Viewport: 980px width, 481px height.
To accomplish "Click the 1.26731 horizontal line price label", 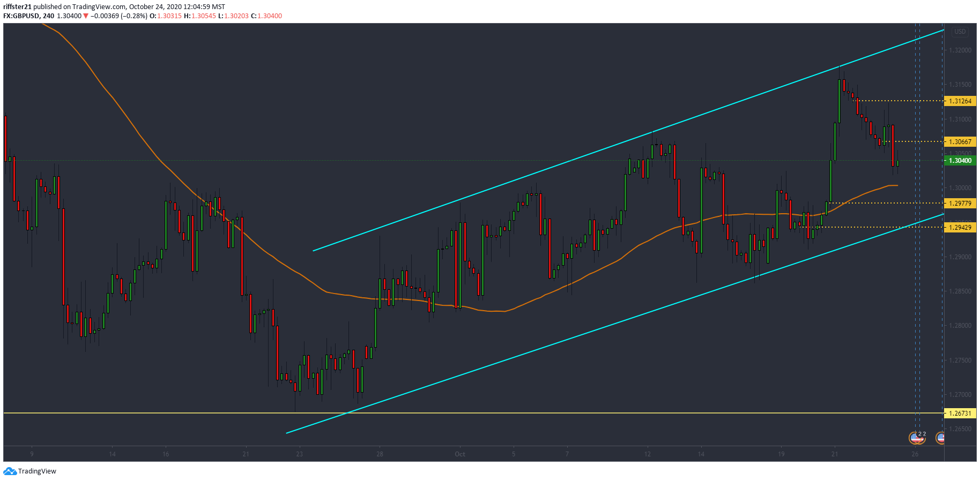I will [x=960, y=413].
